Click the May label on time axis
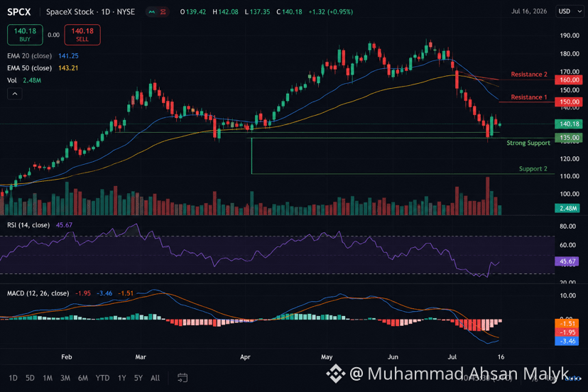588x392 pixels. point(327,356)
